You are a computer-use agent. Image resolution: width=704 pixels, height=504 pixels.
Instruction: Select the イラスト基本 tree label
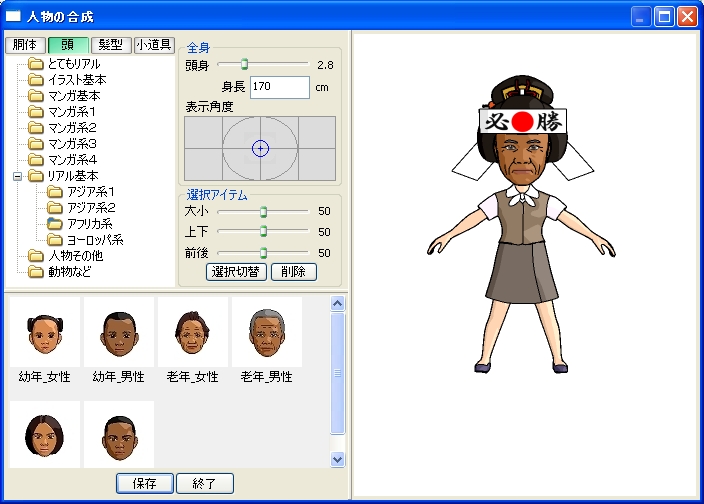click(77, 80)
